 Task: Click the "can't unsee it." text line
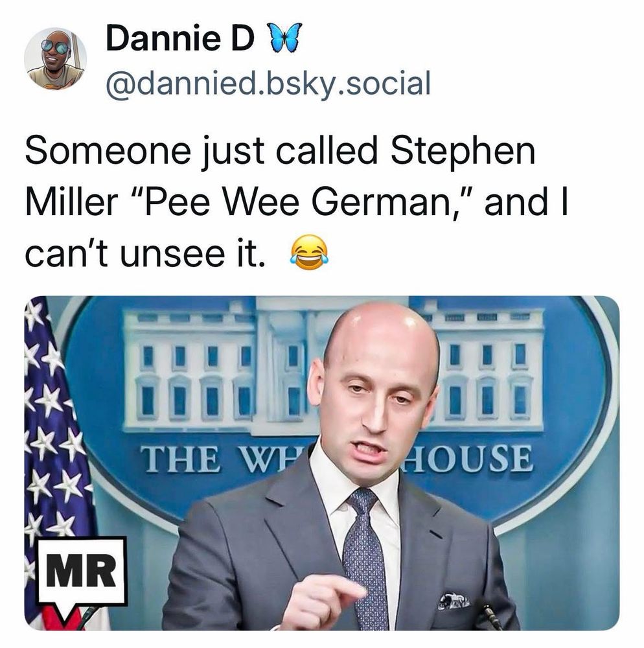[x=145, y=253]
